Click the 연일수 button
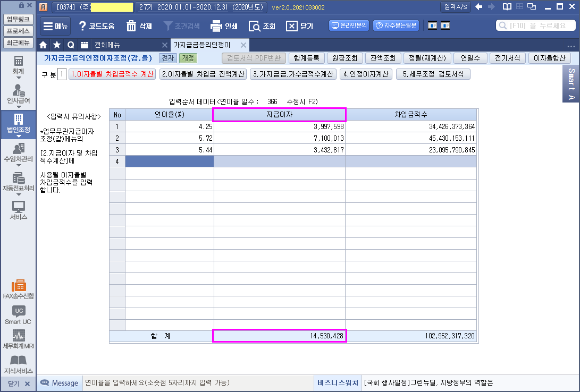Screen dimensions: 580x392 click(470, 58)
